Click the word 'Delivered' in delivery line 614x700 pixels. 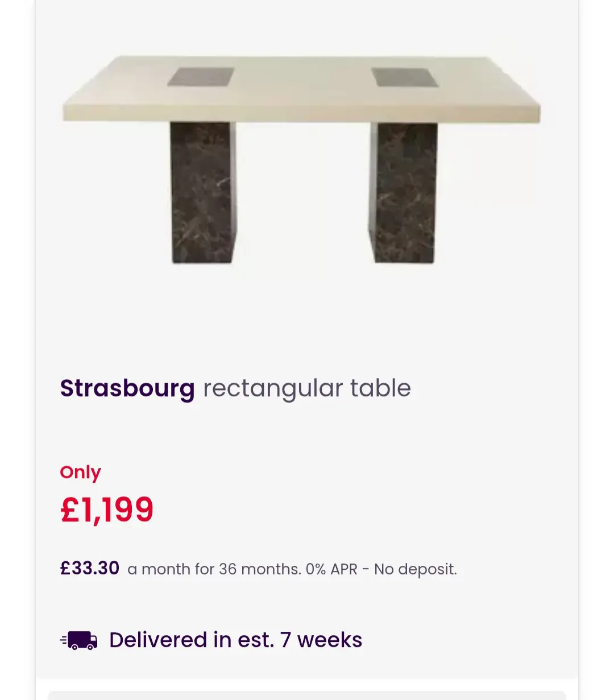tap(159, 640)
